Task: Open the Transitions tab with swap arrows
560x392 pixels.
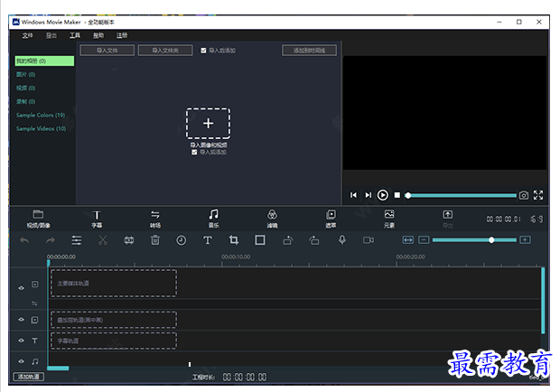Action: (155, 219)
